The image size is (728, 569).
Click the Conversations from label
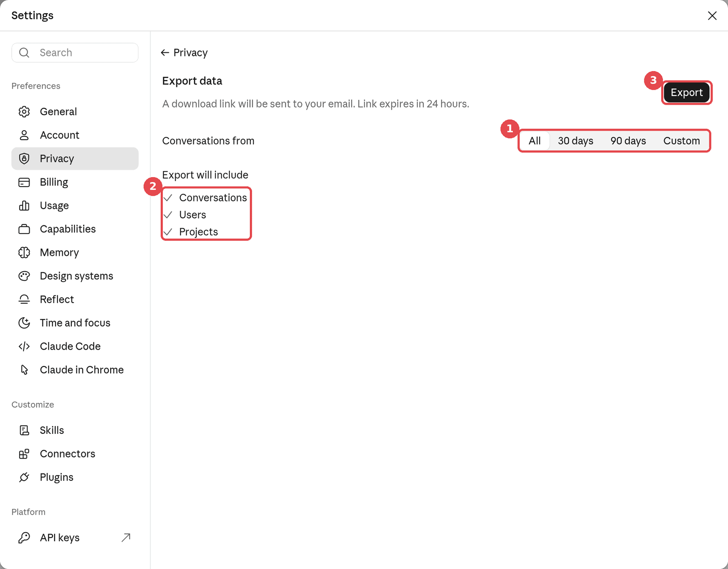point(208,141)
